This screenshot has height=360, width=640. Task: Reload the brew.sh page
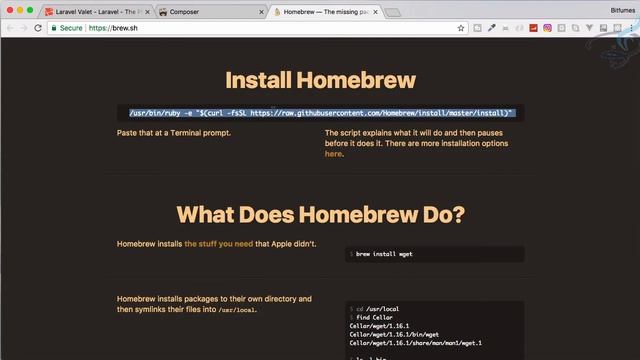tap(38, 28)
